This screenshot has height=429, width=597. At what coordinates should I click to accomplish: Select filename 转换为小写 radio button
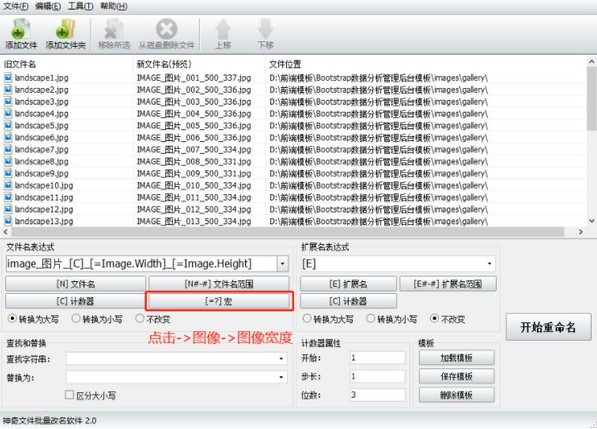click(x=76, y=318)
